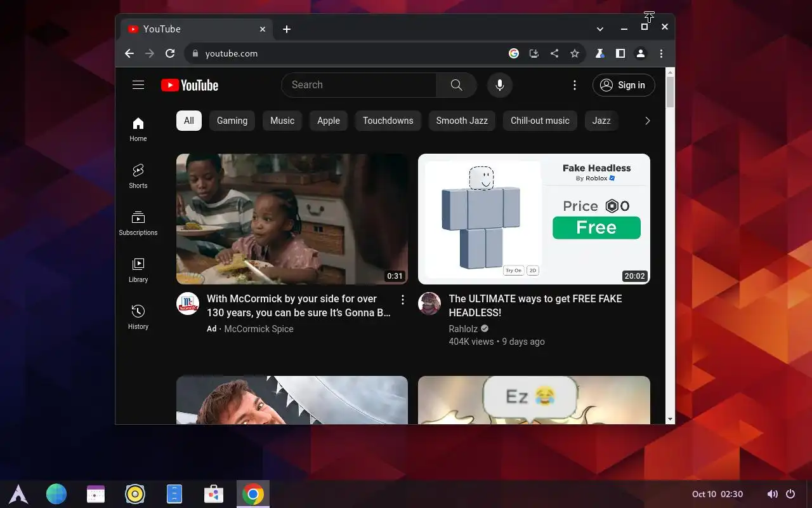The height and width of the screenshot is (508, 812).
Task: Open McCormick ad three-dot action menu
Action: tap(403, 300)
